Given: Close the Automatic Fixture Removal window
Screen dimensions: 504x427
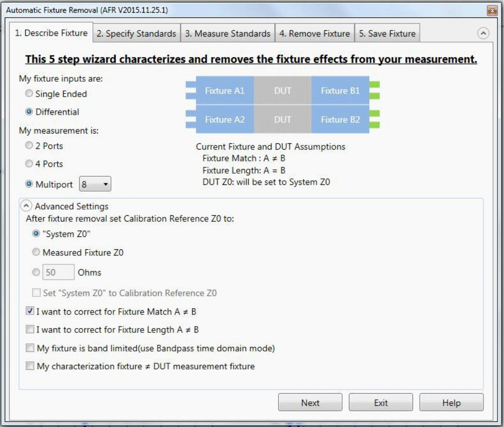Looking at the screenshot, I should [x=492, y=11].
